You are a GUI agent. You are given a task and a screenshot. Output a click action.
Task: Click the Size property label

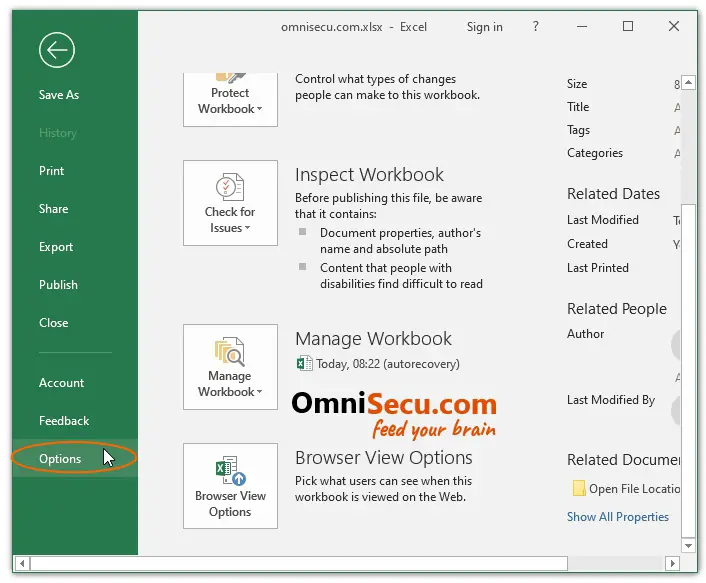click(577, 84)
